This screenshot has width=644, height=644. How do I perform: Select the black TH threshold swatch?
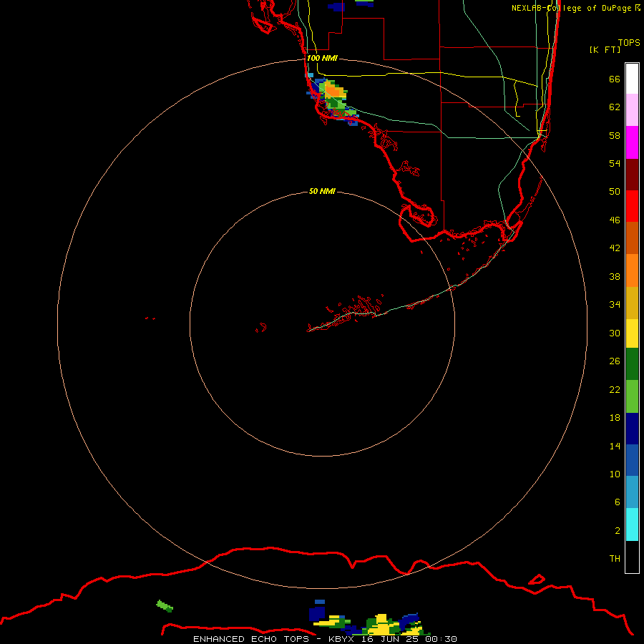(632, 557)
